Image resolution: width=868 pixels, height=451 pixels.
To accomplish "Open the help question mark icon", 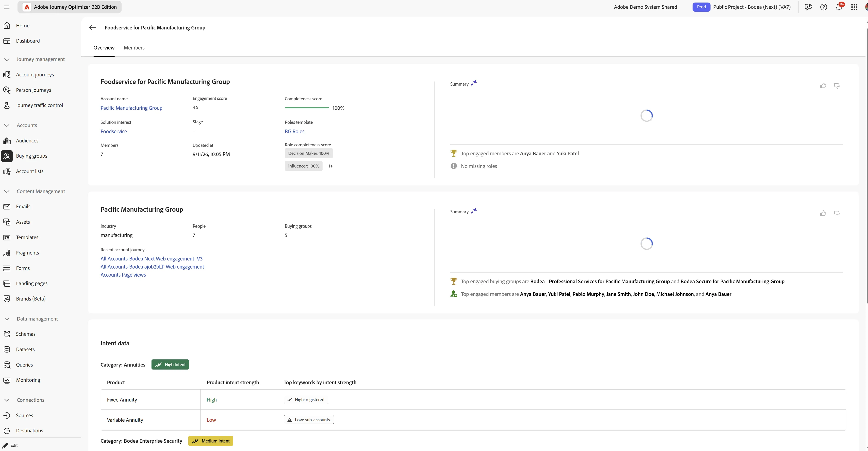I will (824, 7).
